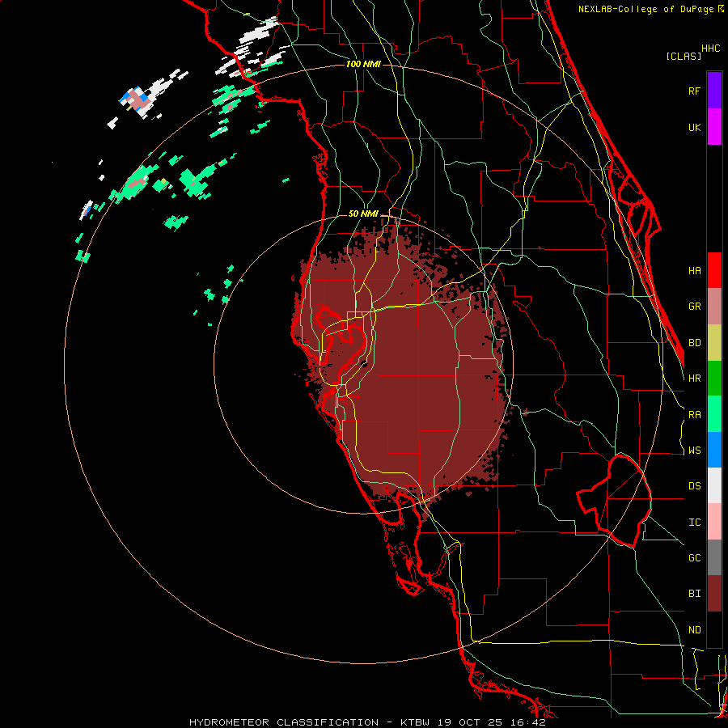Click the BD legend label
The image size is (728, 728).
tap(694, 343)
